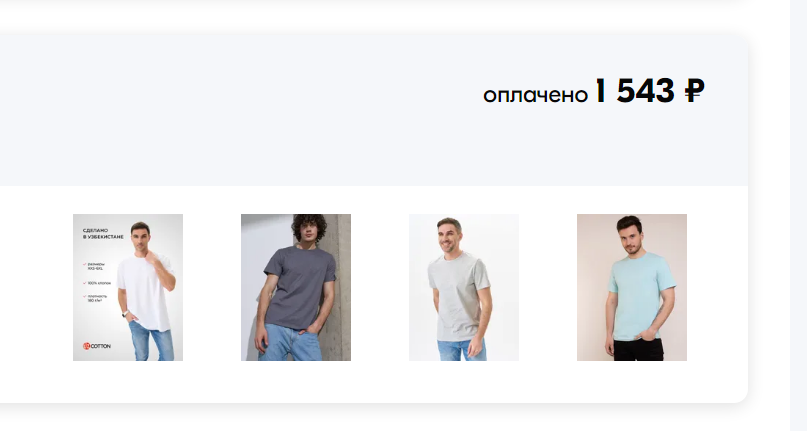This screenshot has width=807, height=431.
Task: Click the vertical scrollbar track on the right edge
Action: coord(798,215)
